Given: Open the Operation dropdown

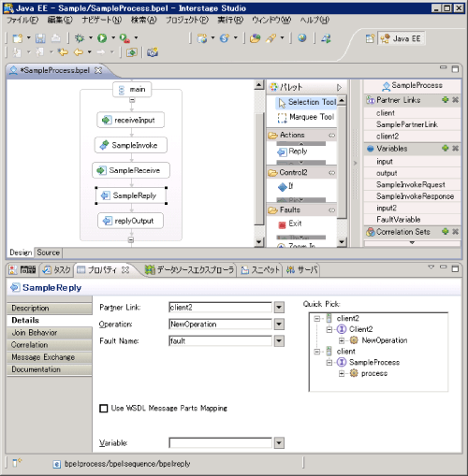Looking at the screenshot, I should 279,325.
